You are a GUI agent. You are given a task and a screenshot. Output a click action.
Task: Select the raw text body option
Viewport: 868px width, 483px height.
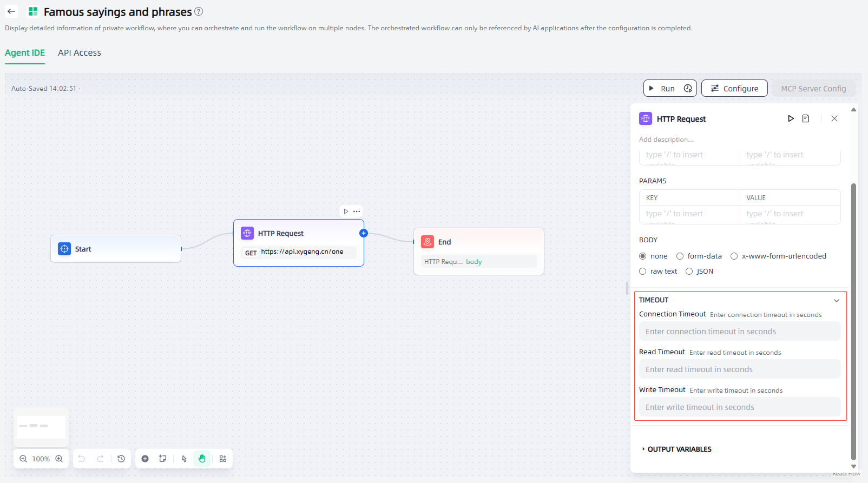(643, 272)
